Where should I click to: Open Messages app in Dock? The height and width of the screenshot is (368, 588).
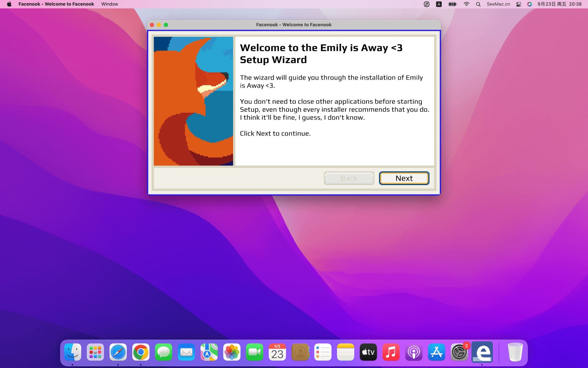tap(163, 352)
